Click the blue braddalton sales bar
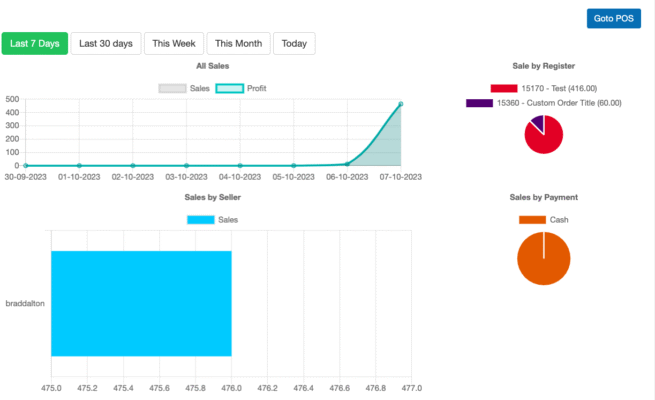This screenshot has height=400, width=655. (141, 303)
